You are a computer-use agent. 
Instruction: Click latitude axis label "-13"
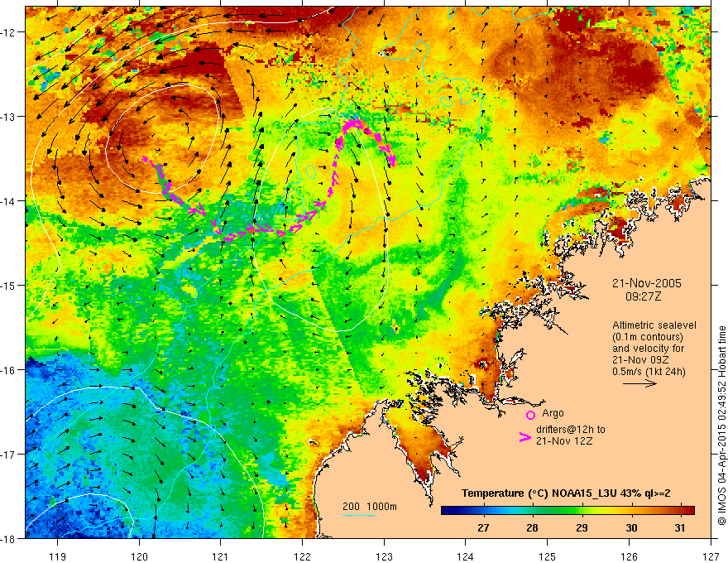point(9,117)
